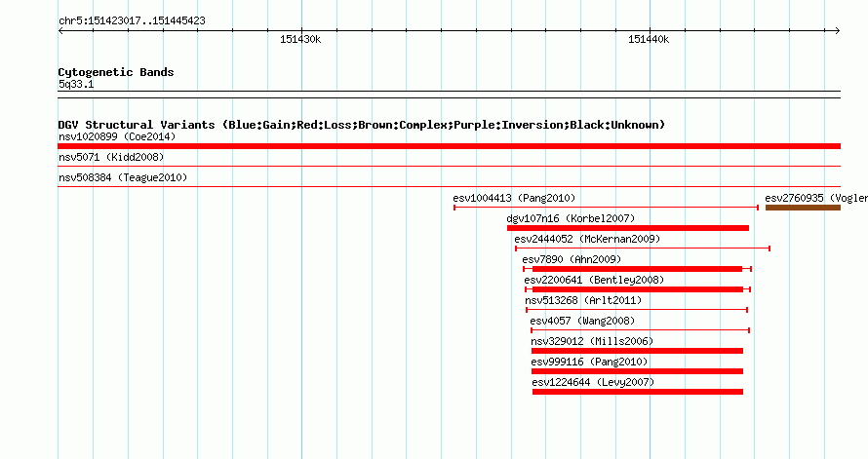Open esv4057 (Wang2008) label
Screen dimensions: 868x459
pyautogui.click(x=582, y=321)
